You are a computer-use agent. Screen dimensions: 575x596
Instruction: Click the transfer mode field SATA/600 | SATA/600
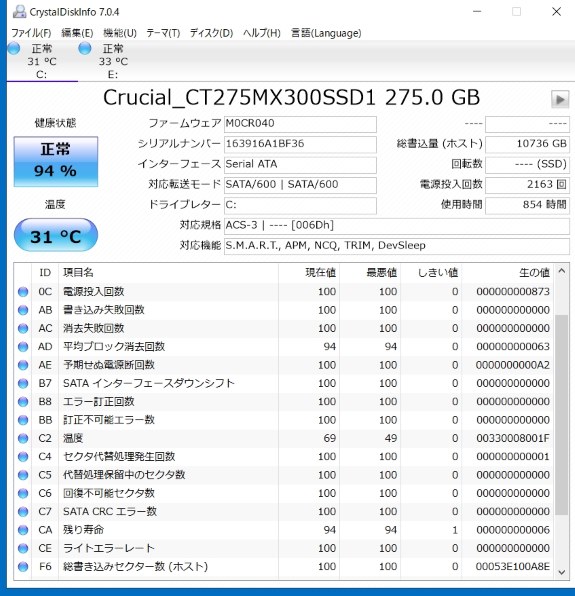coord(300,185)
